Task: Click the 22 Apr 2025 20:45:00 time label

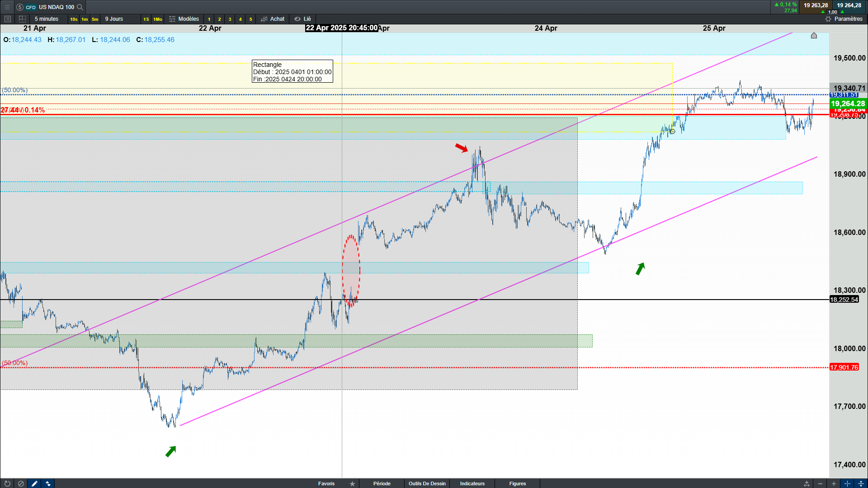Action: point(342,28)
